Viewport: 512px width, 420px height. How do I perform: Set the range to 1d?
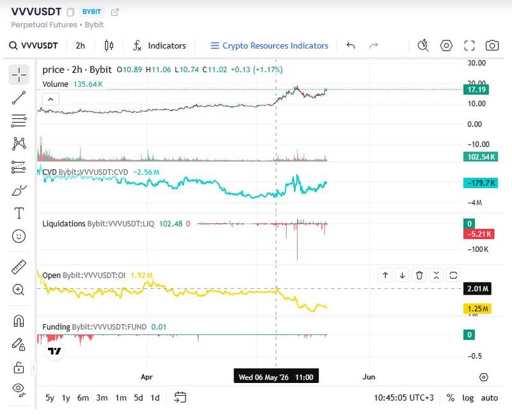[x=155, y=398]
